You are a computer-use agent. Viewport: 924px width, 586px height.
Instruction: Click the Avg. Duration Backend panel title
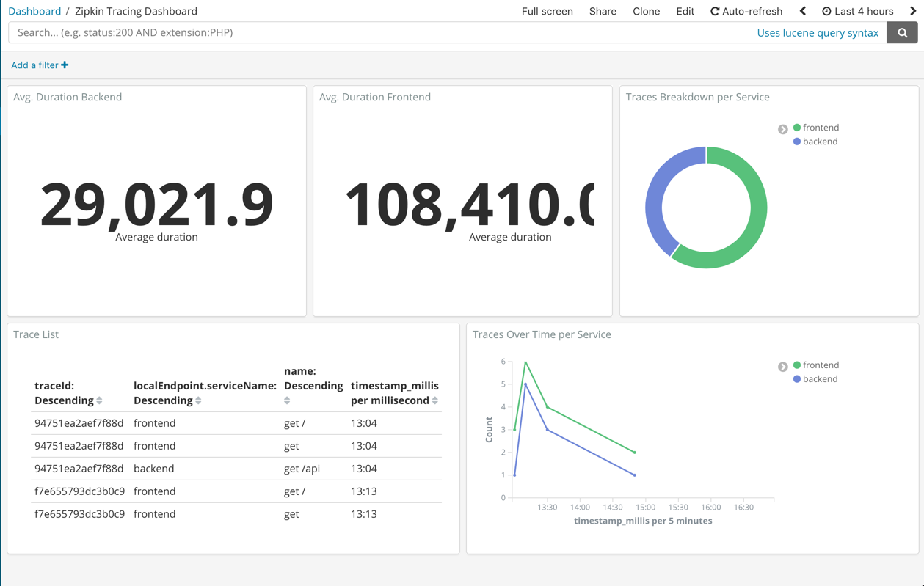coord(68,97)
